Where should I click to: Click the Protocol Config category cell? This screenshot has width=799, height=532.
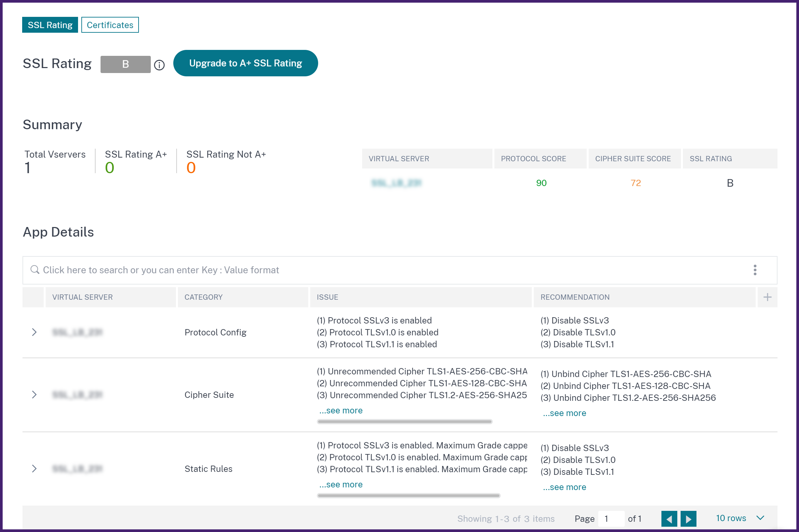(215, 332)
